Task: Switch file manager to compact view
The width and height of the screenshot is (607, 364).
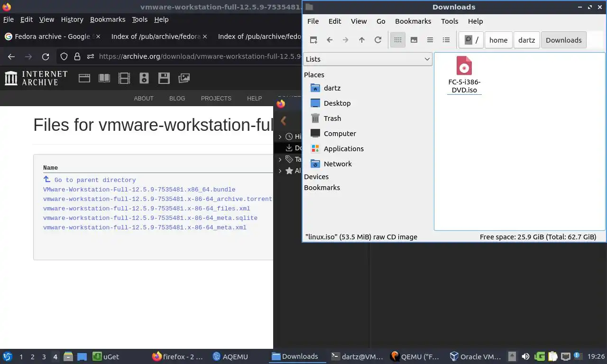Action: pyautogui.click(x=430, y=40)
